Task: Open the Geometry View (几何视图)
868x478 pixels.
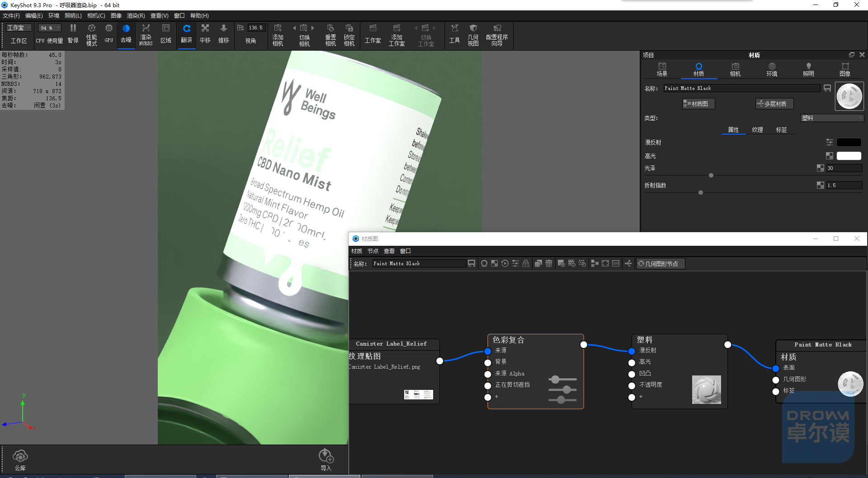Action: point(473,34)
